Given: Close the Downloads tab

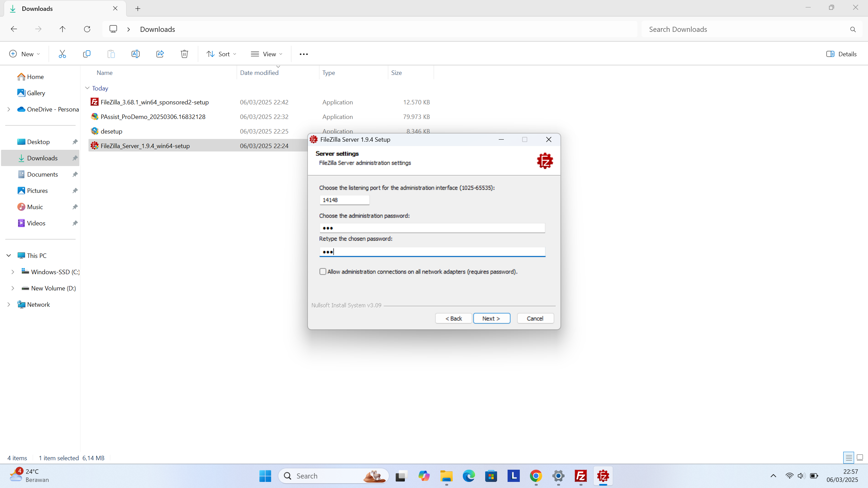Looking at the screenshot, I should click(x=115, y=8).
